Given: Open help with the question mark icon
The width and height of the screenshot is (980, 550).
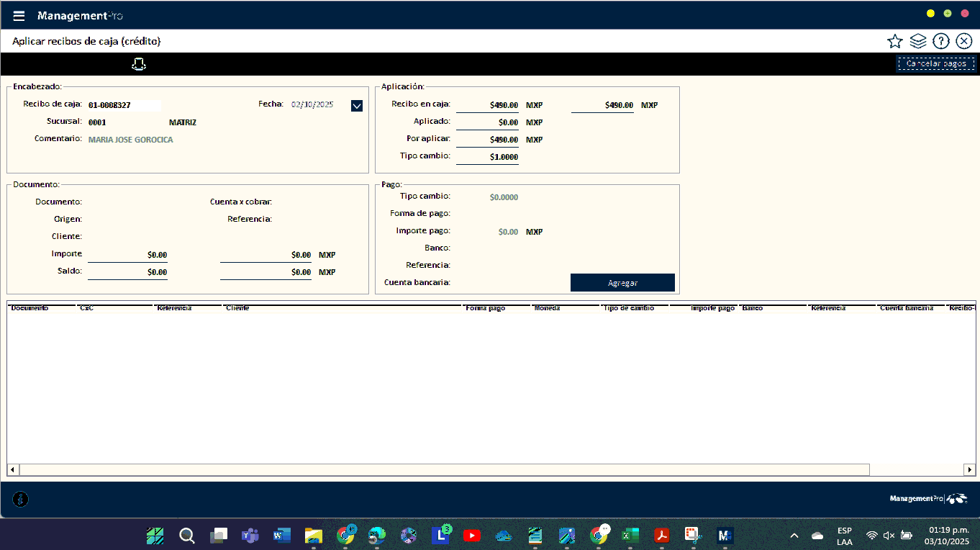Looking at the screenshot, I should (x=940, y=41).
